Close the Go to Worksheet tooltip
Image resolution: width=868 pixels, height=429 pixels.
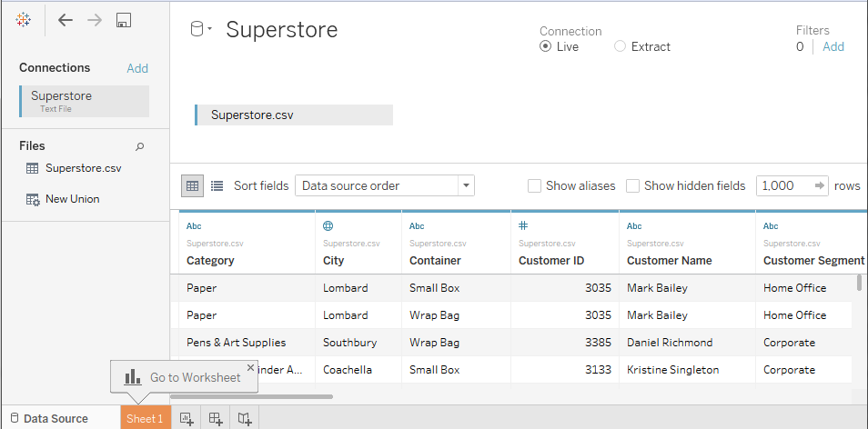click(250, 367)
